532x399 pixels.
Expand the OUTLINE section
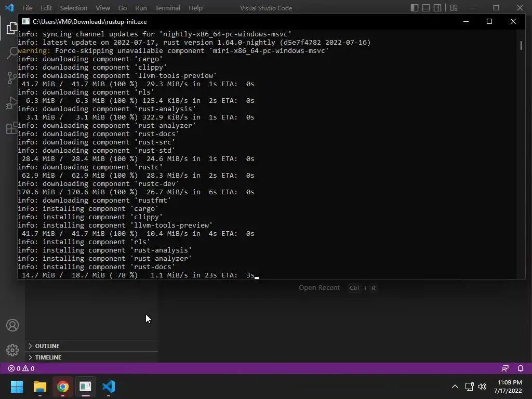click(x=91, y=345)
